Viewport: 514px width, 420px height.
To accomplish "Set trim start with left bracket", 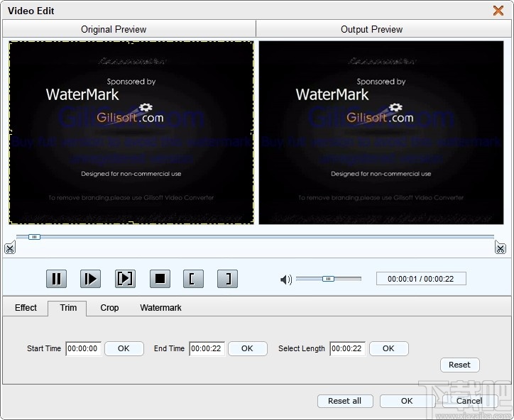I will pos(193,279).
